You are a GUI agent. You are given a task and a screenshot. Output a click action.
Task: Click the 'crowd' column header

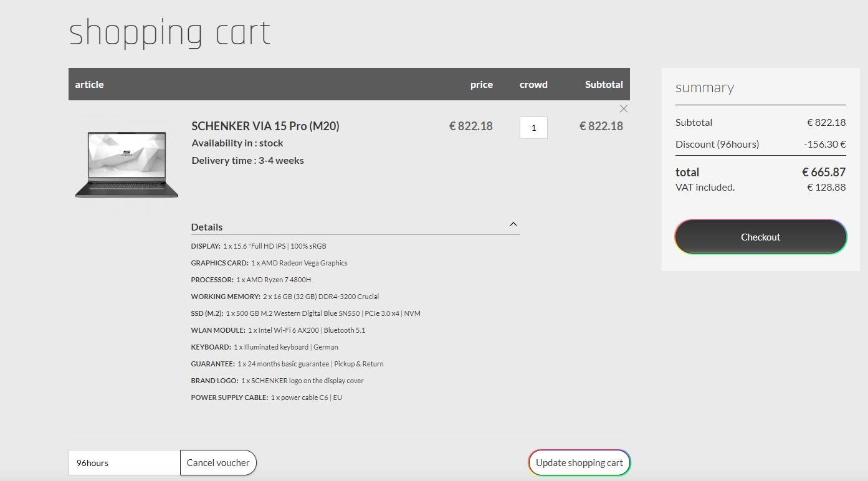tap(533, 84)
